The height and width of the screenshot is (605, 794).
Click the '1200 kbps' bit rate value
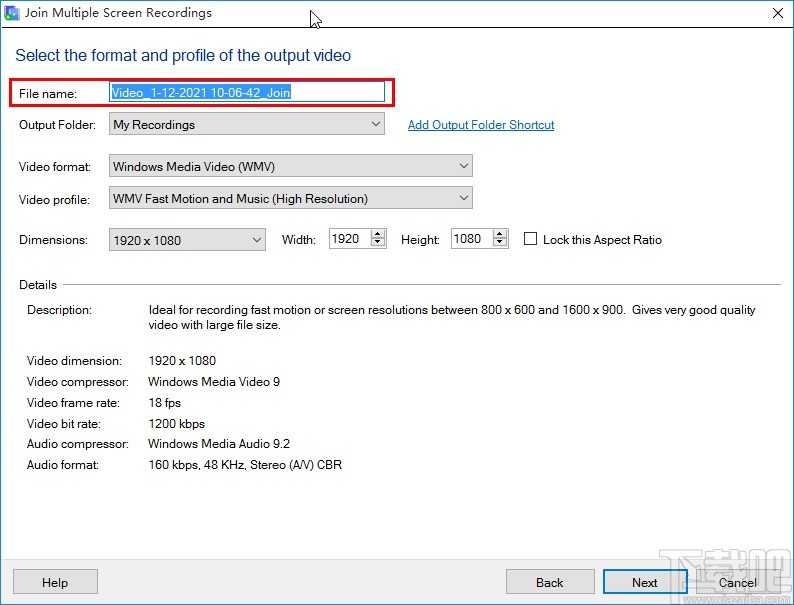177,424
